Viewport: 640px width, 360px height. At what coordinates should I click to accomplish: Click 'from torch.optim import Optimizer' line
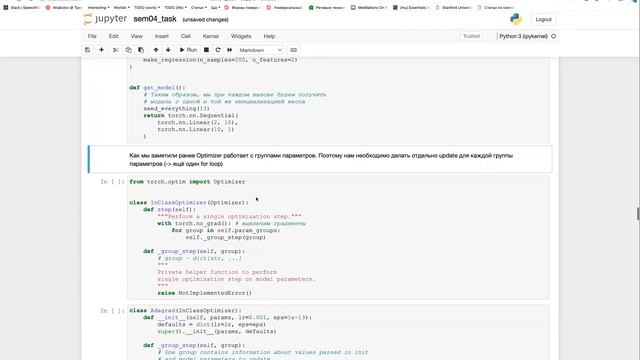(187, 182)
